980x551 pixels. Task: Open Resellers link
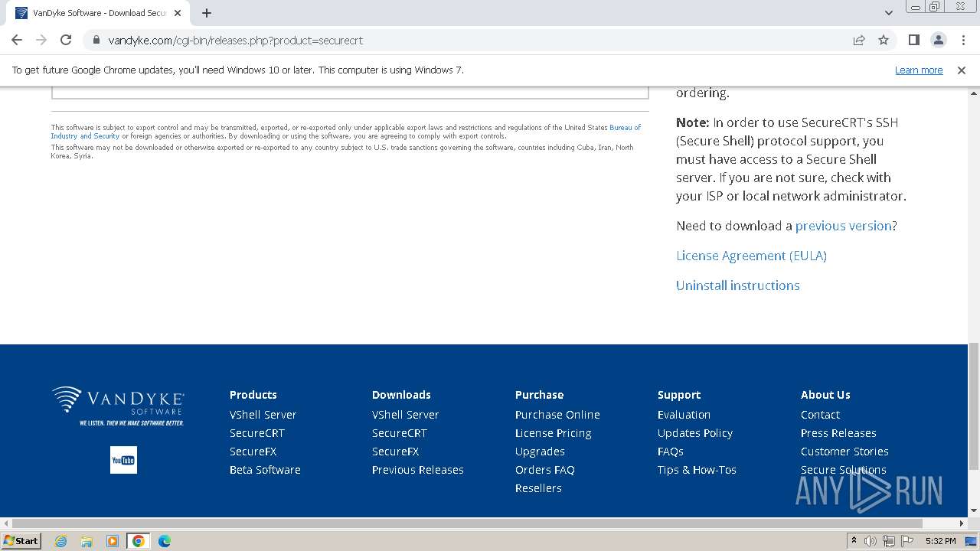538,488
